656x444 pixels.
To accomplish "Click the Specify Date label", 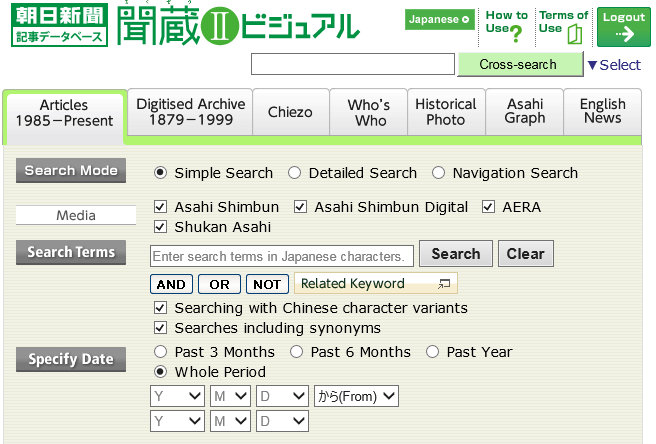I will tap(71, 359).
